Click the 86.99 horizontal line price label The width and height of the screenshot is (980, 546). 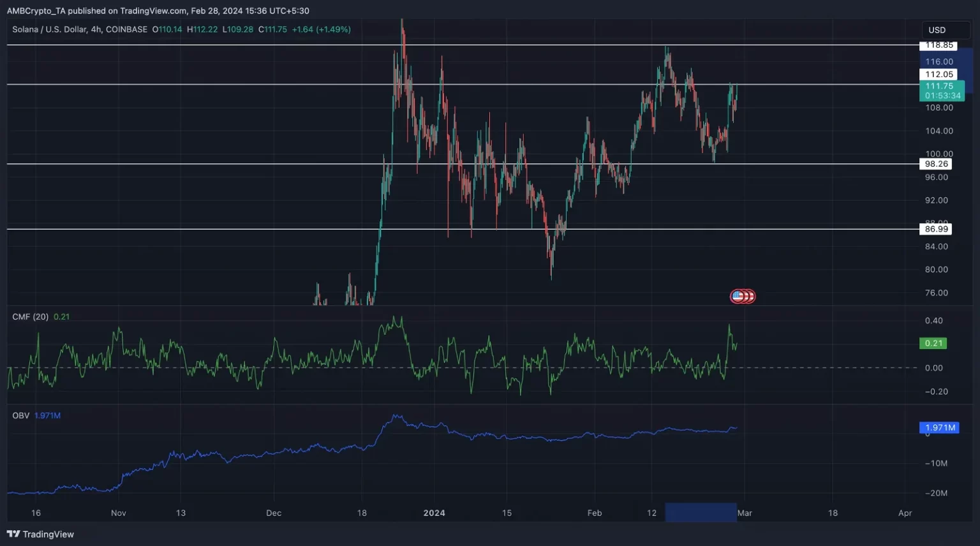coord(936,229)
